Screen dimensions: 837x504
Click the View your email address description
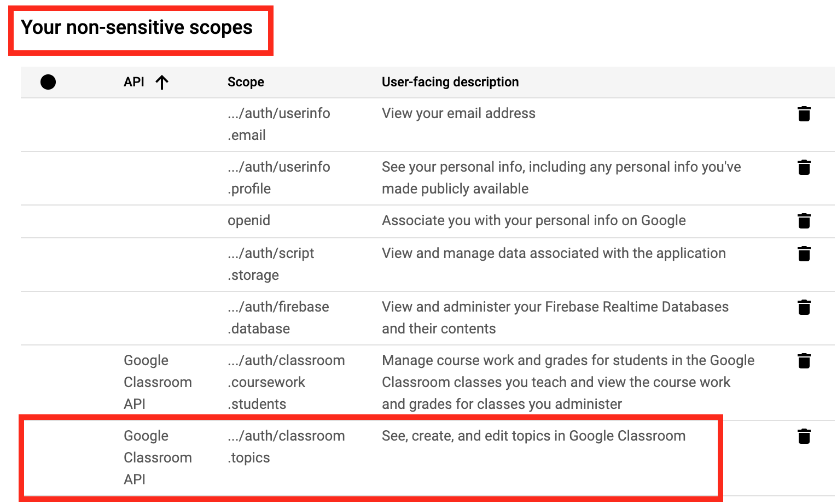(x=458, y=113)
